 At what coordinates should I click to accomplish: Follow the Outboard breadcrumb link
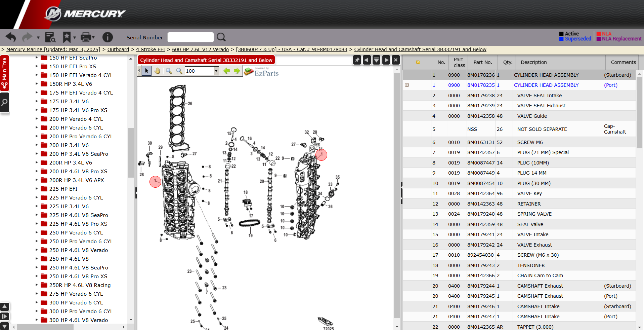pos(118,49)
